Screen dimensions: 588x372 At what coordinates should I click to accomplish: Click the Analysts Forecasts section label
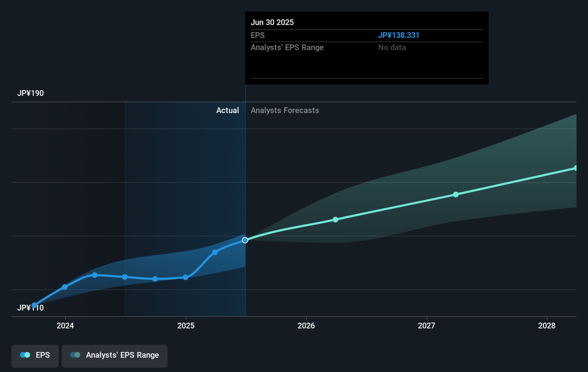pyautogui.click(x=285, y=110)
